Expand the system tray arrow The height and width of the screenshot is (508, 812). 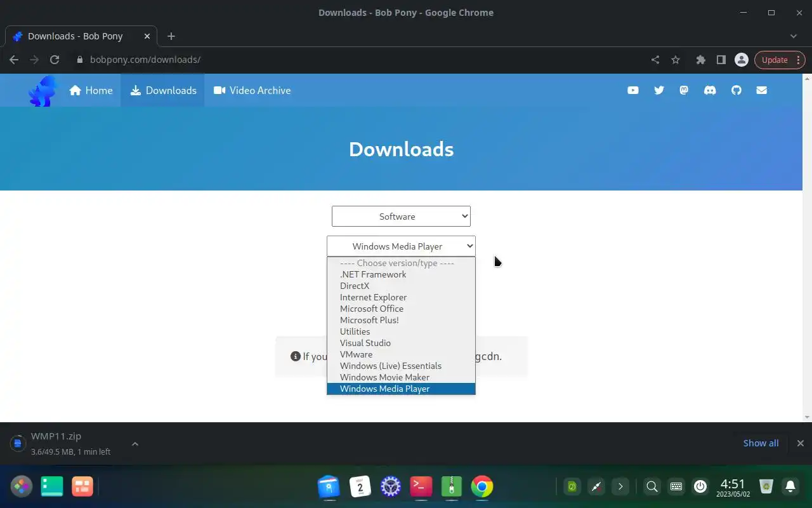(x=620, y=487)
